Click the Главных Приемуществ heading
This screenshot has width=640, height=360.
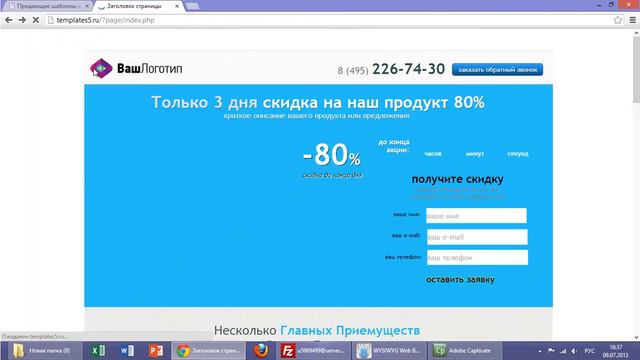pyautogui.click(x=350, y=330)
